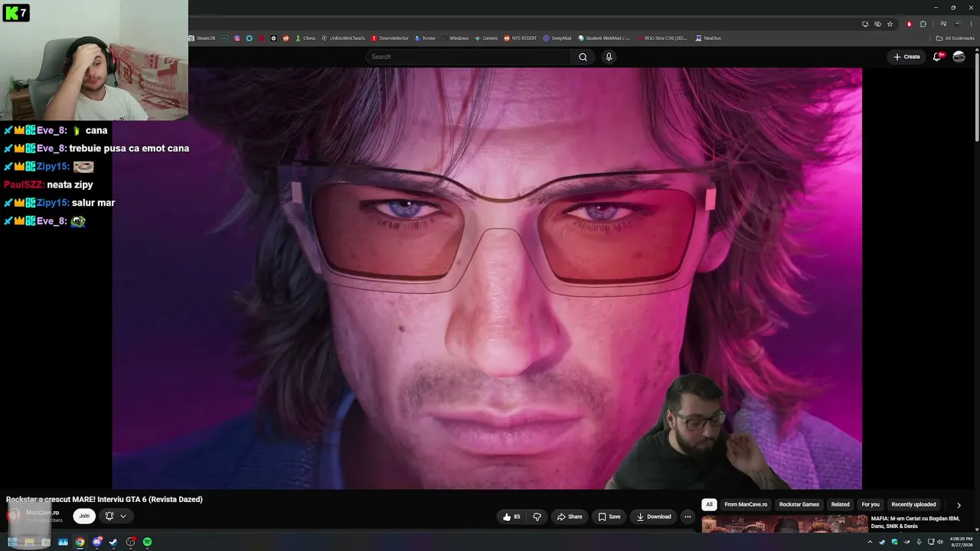This screenshot has height=551, width=980.
Task: Open Windows Security tray icon
Action: pos(894,542)
